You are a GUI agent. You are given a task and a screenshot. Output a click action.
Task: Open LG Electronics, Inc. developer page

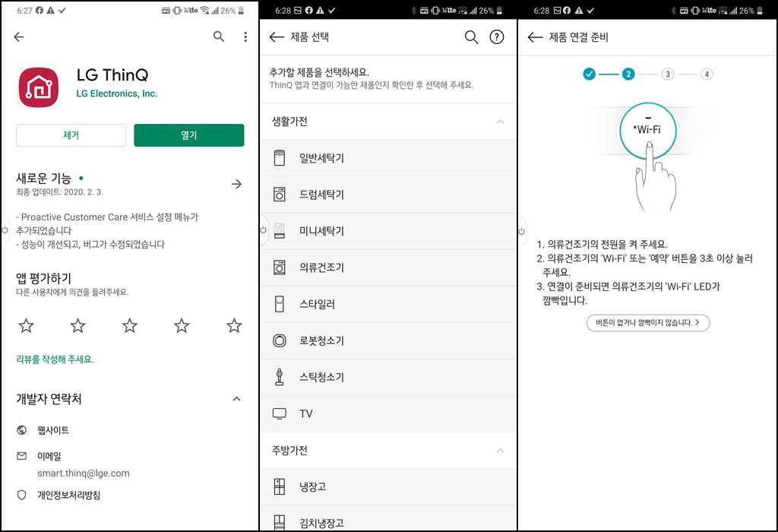pos(116,93)
